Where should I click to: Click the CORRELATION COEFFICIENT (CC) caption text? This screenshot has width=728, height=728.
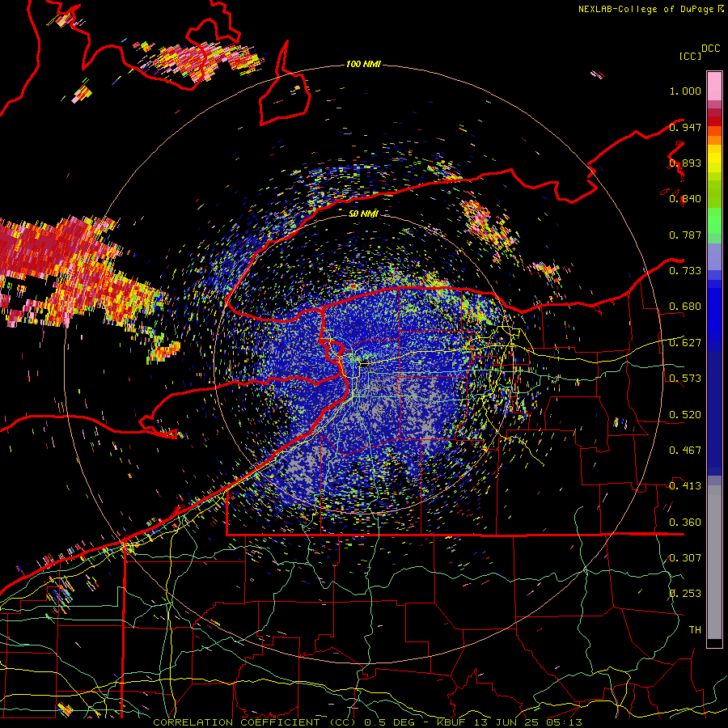tap(255, 722)
